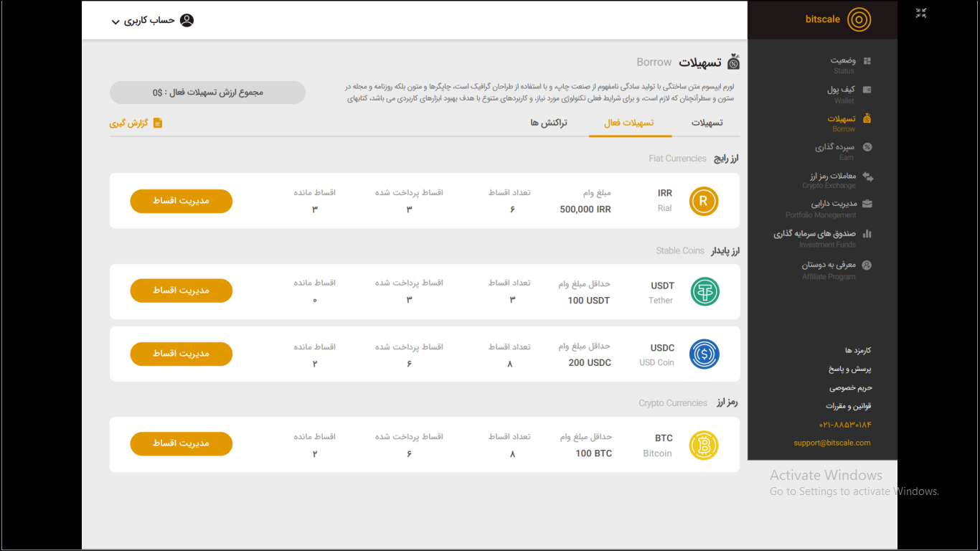Screen dimensions: 980x551
Task: Click the Portfolio Management briefcase icon
Action: tap(867, 204)
